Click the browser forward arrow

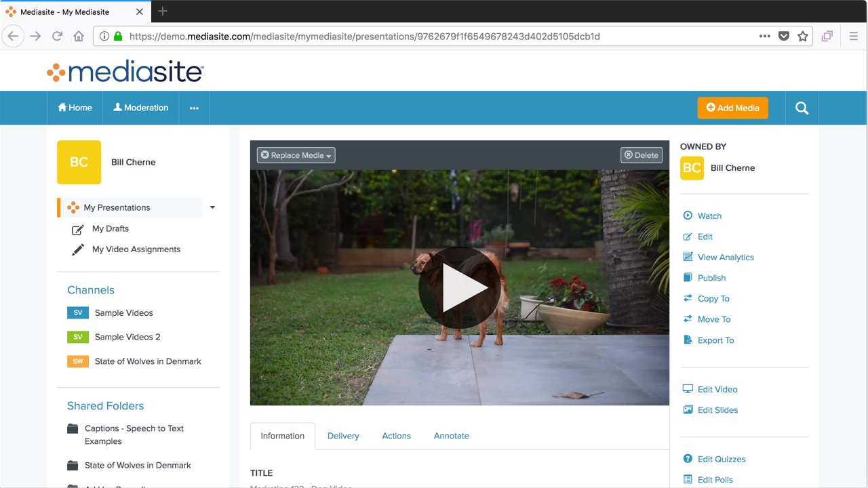(x=35, y=37)
